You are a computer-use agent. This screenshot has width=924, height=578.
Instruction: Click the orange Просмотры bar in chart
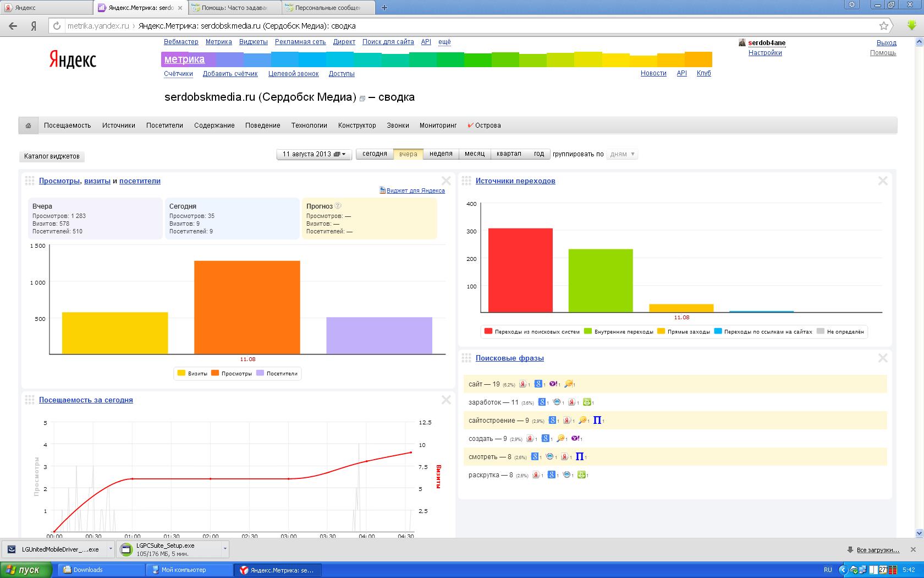247,307
